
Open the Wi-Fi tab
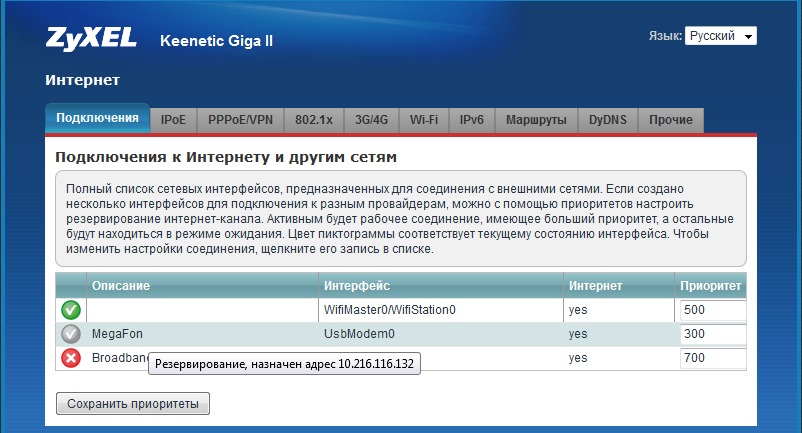coord(424,120)
